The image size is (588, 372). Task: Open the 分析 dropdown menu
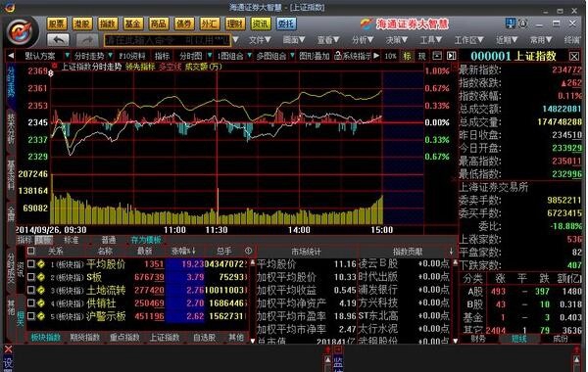[x=363, y=40]
